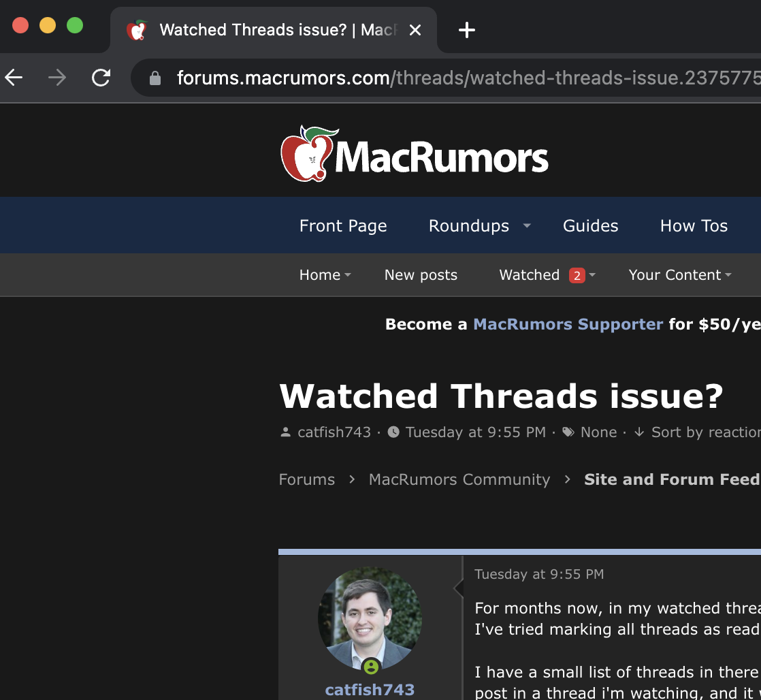Click the tags icon next to None
The image size is (761, 700).
[x=568, y=432]
